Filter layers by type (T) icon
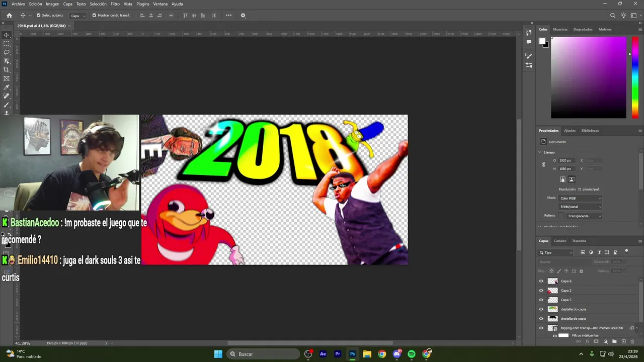This screenshot has height=362, width=644. [599, 252]
